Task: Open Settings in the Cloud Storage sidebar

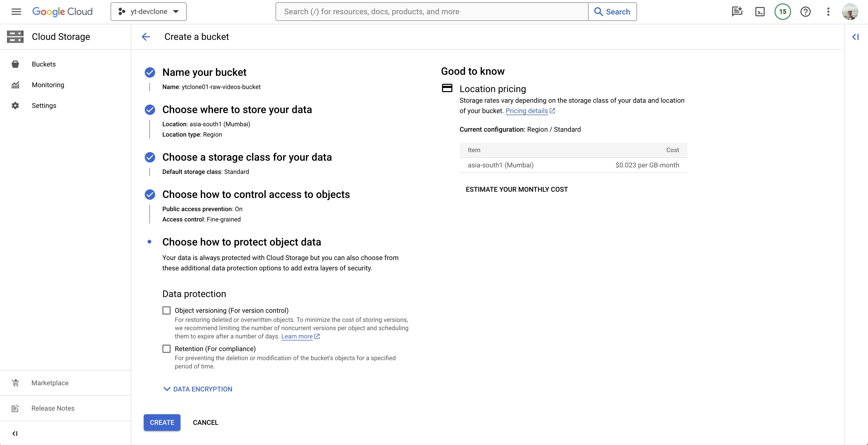Action: pos(44,106)
